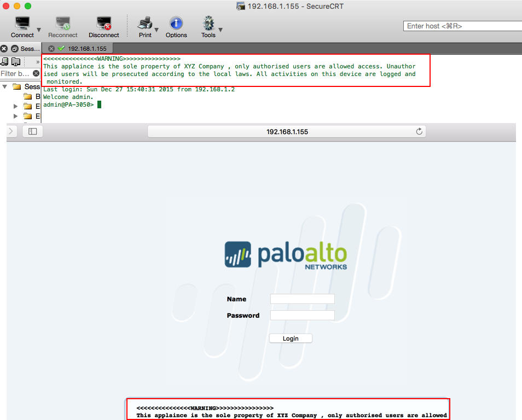
Task: Click the Reconnect icon
Action: (62, 22)
